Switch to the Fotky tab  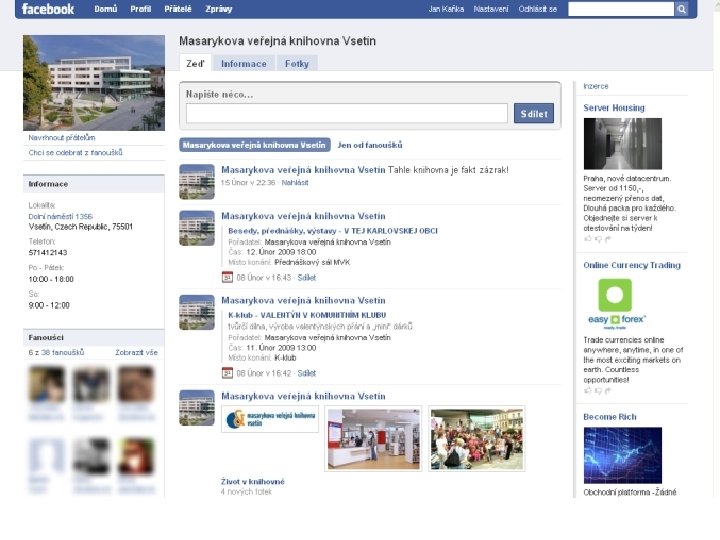(x=297, y=63)
